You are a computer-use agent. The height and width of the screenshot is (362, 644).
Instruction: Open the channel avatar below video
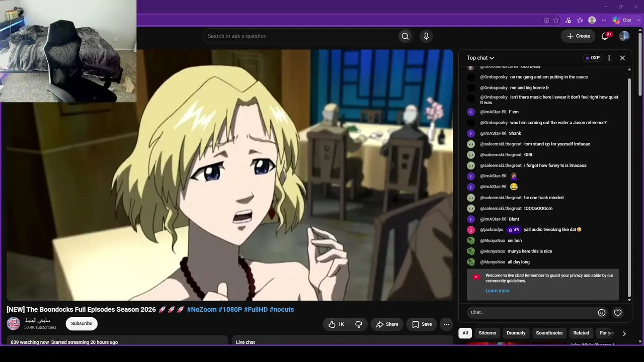coord(14,324)
